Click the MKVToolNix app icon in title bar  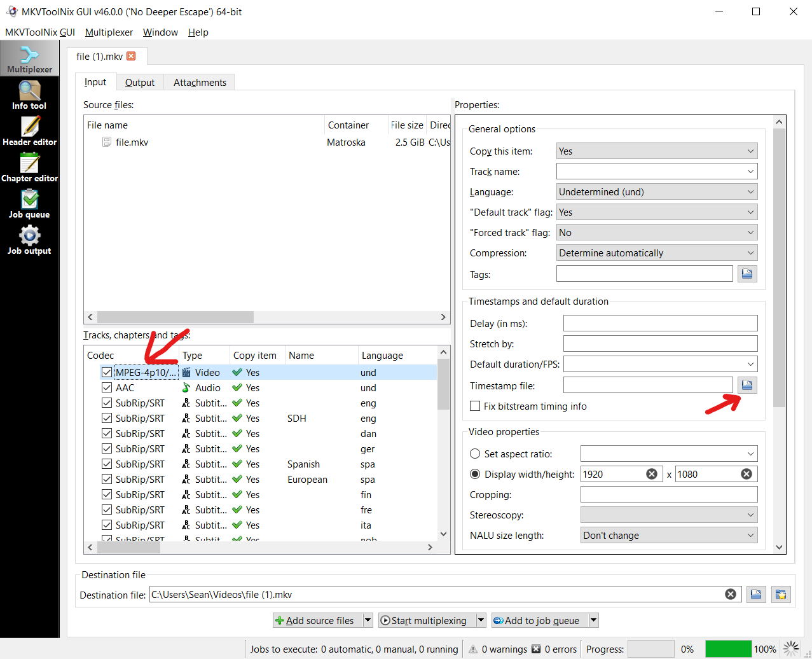(x=11, y=11)
